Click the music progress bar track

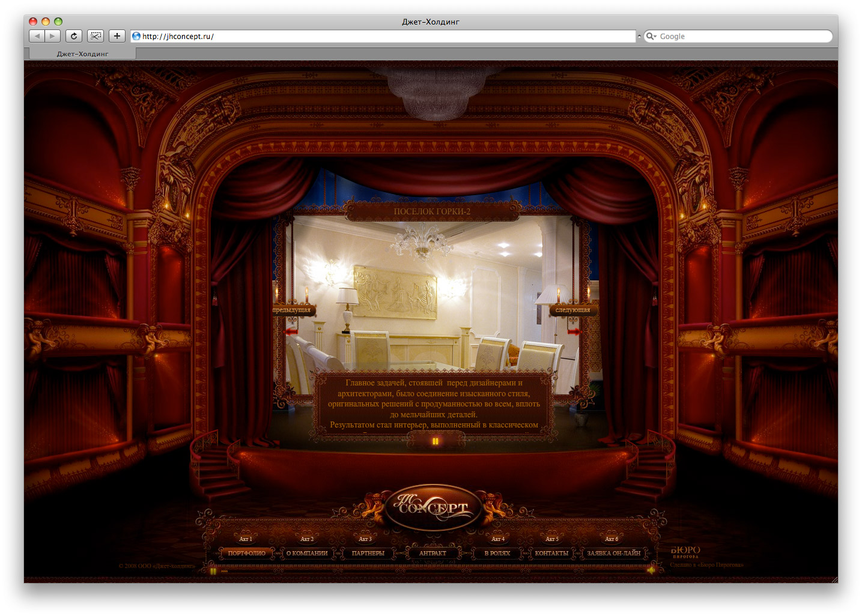[433, 571]
